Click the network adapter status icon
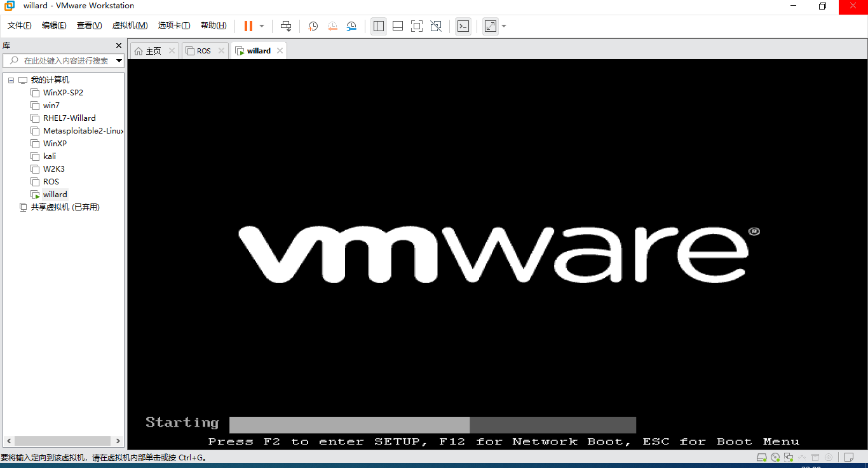This screenshot has height=468, width=868. 789,457
